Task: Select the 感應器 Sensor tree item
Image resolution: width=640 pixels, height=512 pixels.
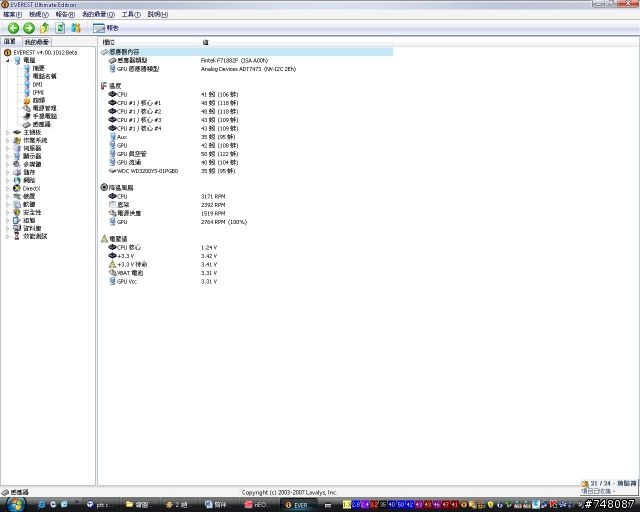Action: [x=41, y=124]
